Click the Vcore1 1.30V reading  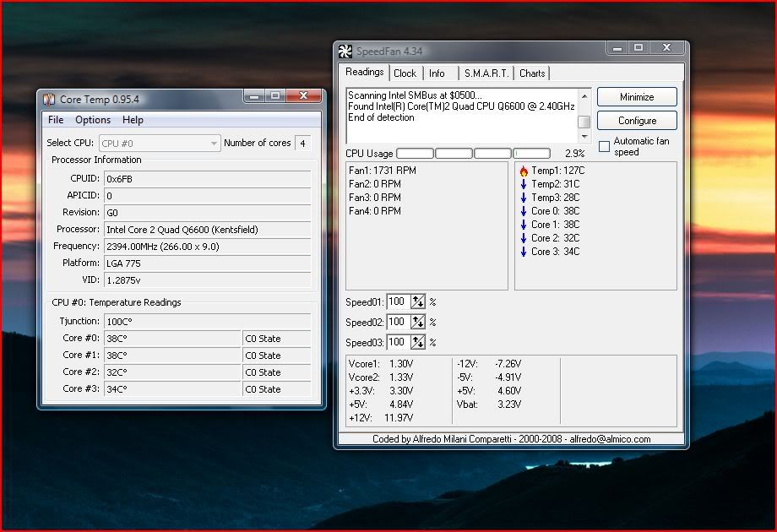point(381,364)
